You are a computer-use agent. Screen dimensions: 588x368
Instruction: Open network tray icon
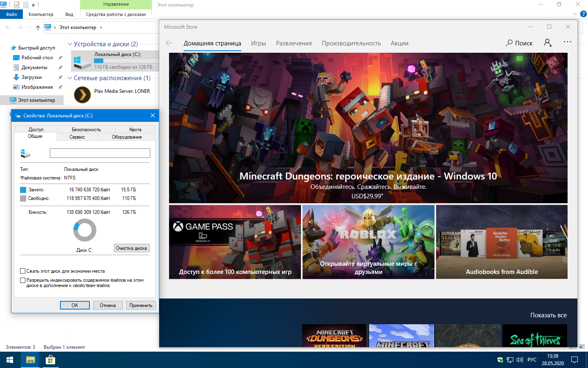(x=510, y=360)
